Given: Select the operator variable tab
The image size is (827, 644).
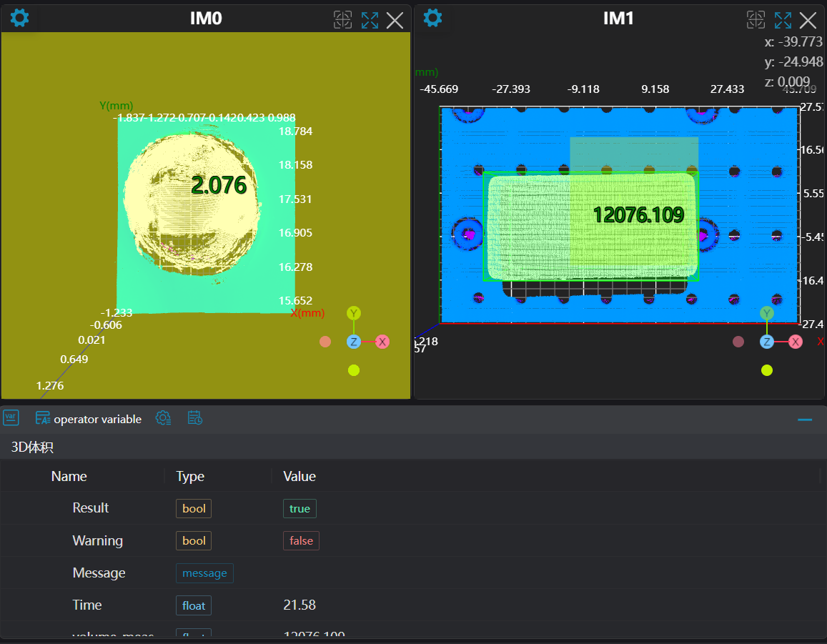Looking at the screenshot, I should [x=89, y=419].
